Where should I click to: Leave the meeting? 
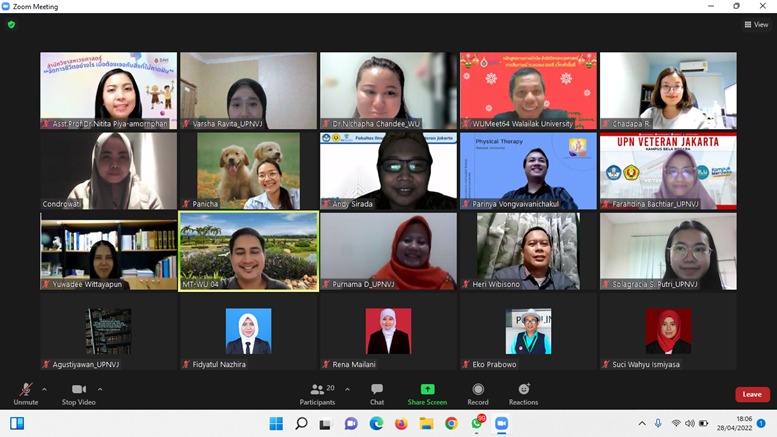pos(752,394)
